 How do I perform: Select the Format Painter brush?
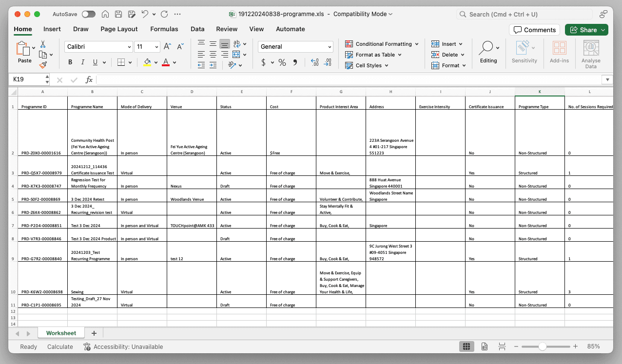click(x=43, y=65)
